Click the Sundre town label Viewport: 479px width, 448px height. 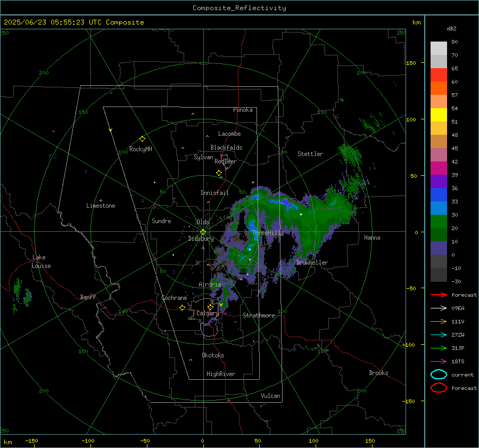(x=161, y=221)
